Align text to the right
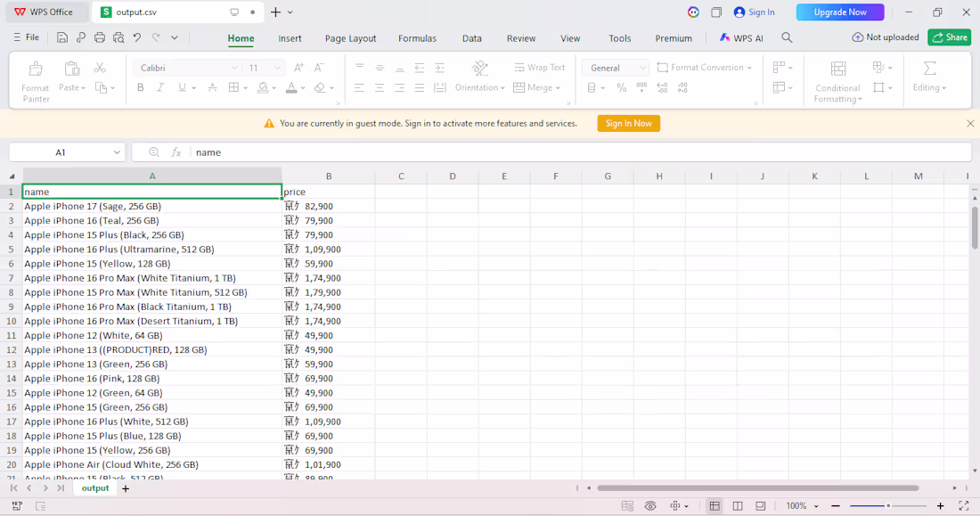Screen dimensions: 980x516 coord(399,87)
